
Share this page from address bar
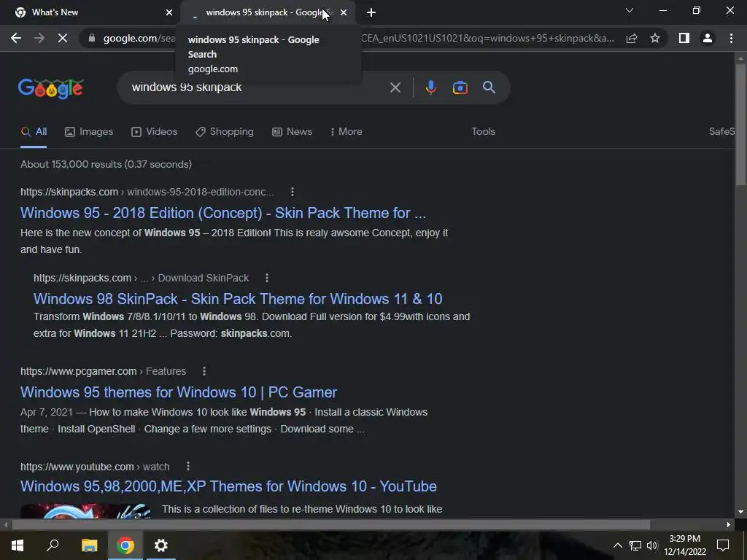click(632, 38)
